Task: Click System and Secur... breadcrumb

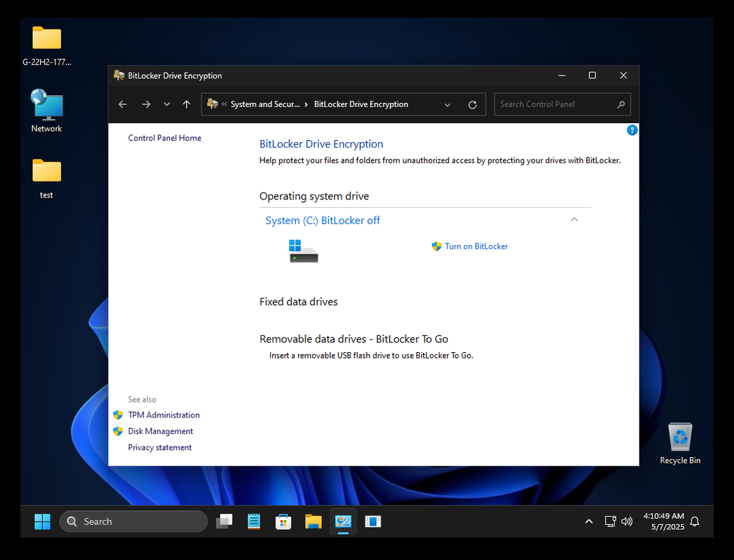Action: [x=265, y=104]
